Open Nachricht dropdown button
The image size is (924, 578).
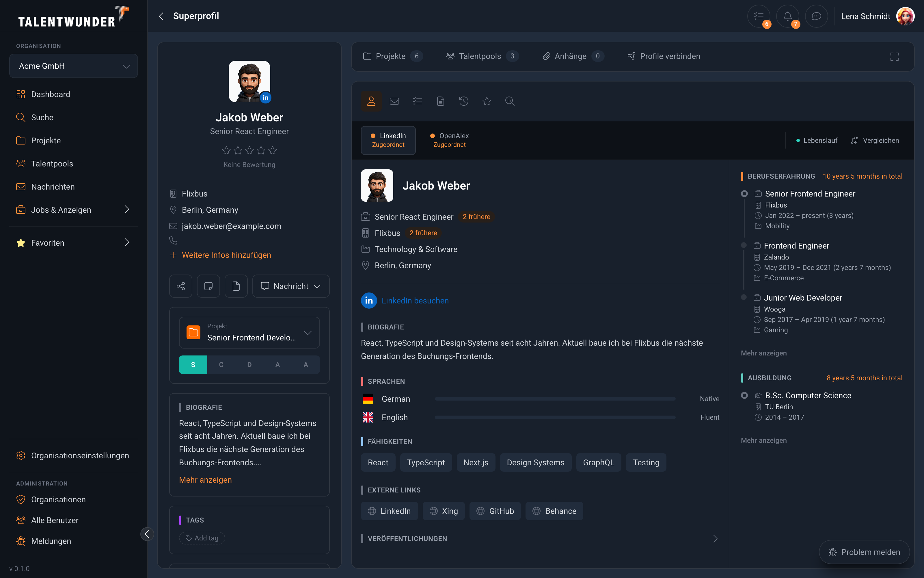[291, 286]
